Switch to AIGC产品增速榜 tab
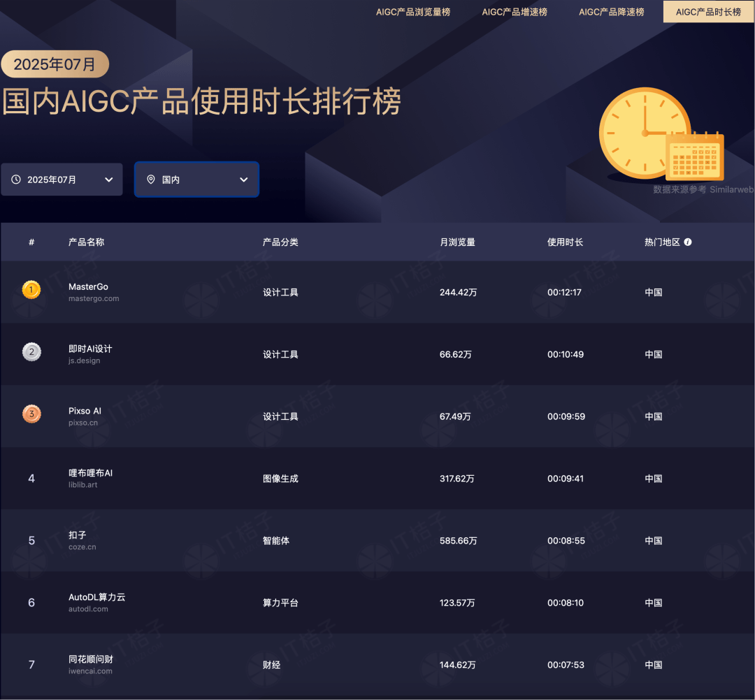This screenshot has width=755, height=700. pyautogui.click(x=515, y=12)
